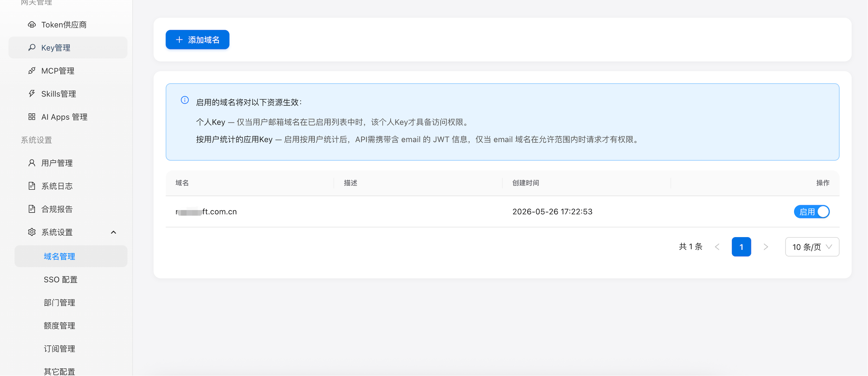
Task: Click the info icon in the notice box
Action: coord(185,100)
